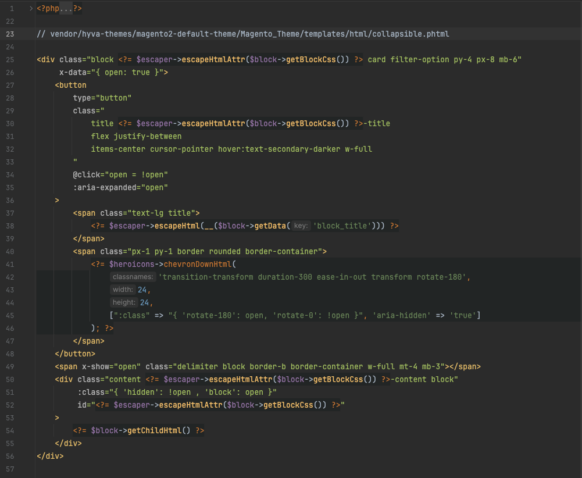Click <span class="text-lg title"> tag
This screenshot has height=478, width=582.
click(136, 213)
